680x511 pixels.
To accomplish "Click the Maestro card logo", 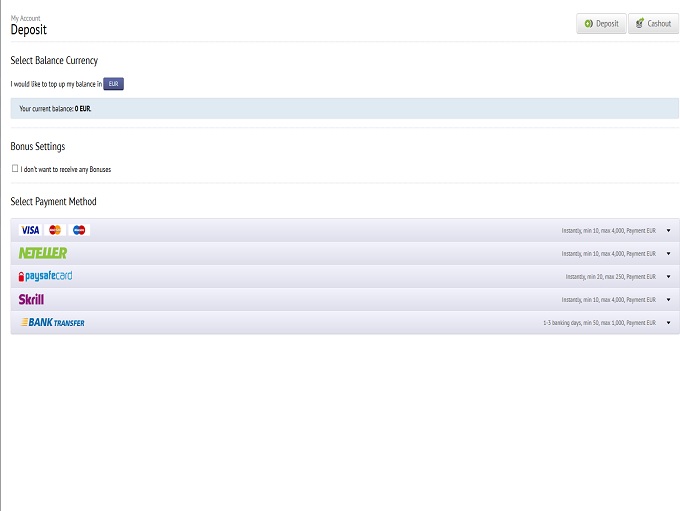I will (x=80, y=230).
